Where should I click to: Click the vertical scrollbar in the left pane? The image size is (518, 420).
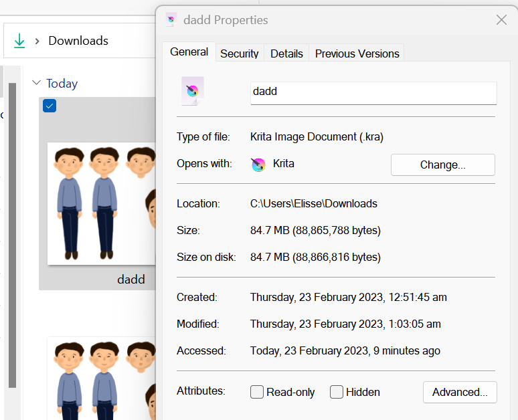(11, 234)
